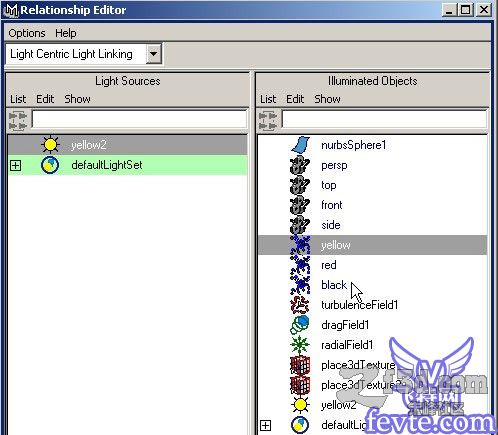Screen dimensions: 498x435
Task: Expand defaultLightSet in Illuminated Objects list
Action: (265, 425)
